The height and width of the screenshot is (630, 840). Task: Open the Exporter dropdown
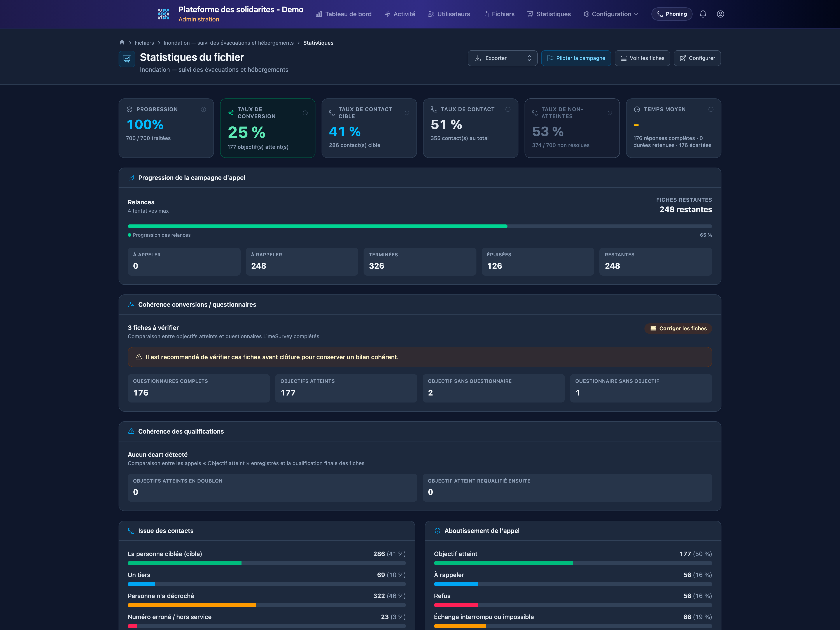(x=502, y=58)
